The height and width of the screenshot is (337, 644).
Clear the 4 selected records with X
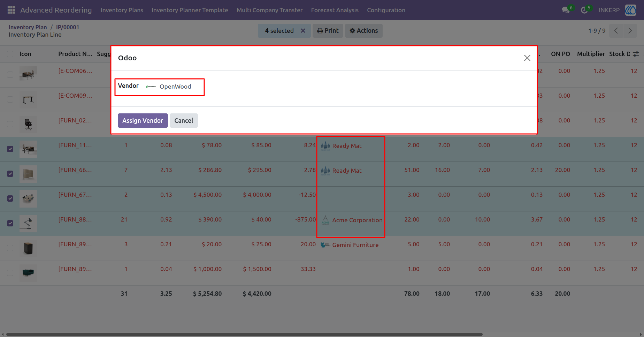pyautogui.click(x=303, y=31)
